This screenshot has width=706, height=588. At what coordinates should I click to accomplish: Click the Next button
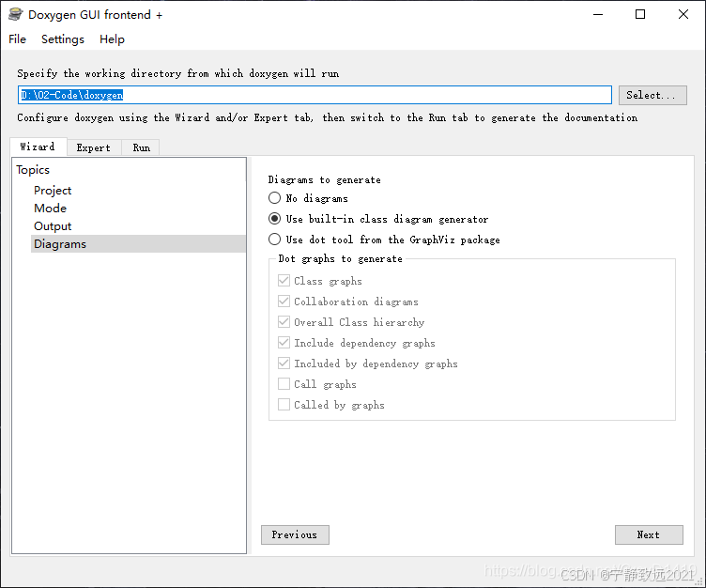tap(649, 534)
